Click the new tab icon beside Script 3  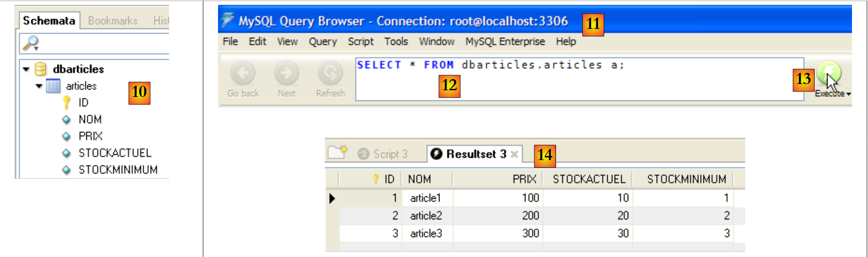click(x=337, y=153)
